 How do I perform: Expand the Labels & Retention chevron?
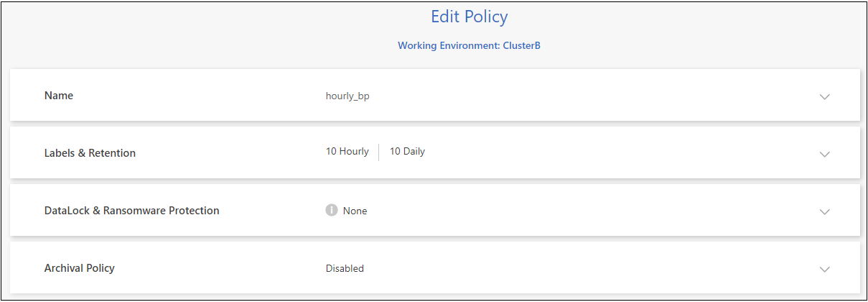point(824,154)
